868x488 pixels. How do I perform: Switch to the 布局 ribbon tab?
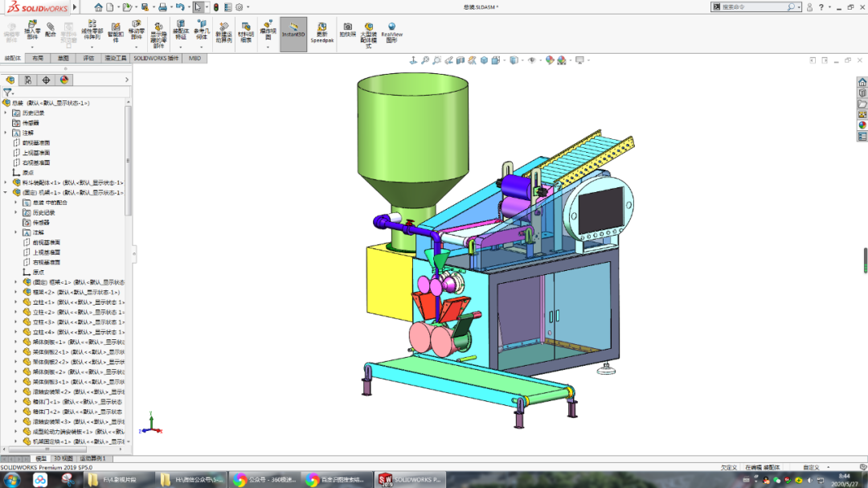(x=38, y=58)
